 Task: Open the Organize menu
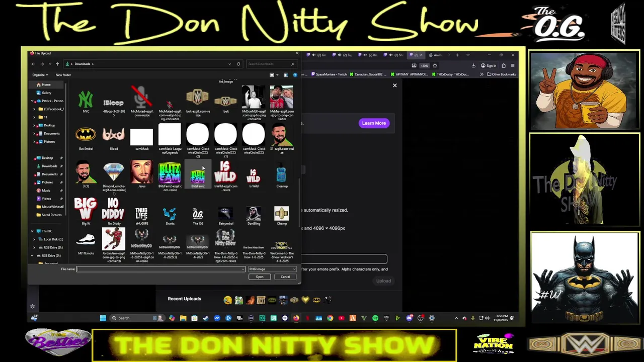tap(40, 75)
